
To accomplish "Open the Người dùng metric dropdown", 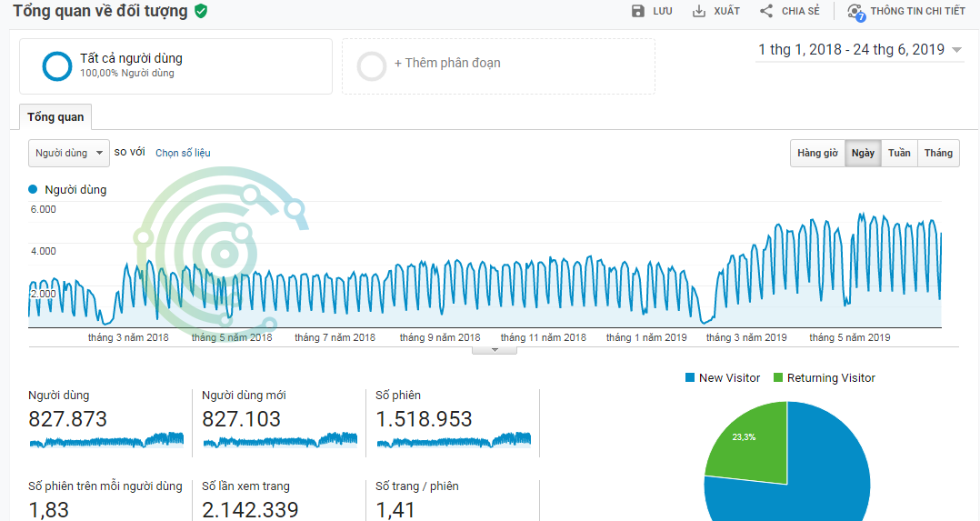I will 69,153.
